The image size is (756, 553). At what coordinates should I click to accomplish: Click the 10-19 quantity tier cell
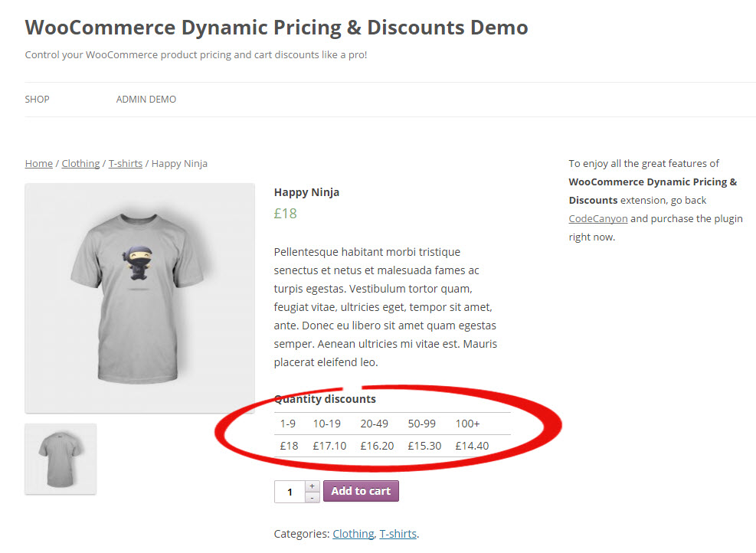coord(327,424)
